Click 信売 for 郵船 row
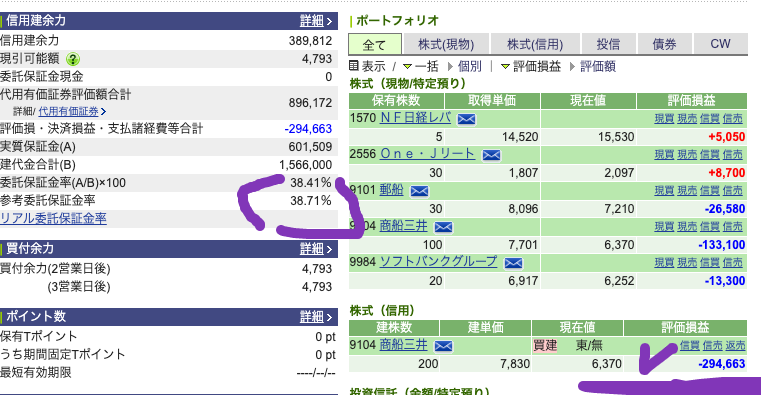This screenshot has width=761, height=395. click(732, 191)
